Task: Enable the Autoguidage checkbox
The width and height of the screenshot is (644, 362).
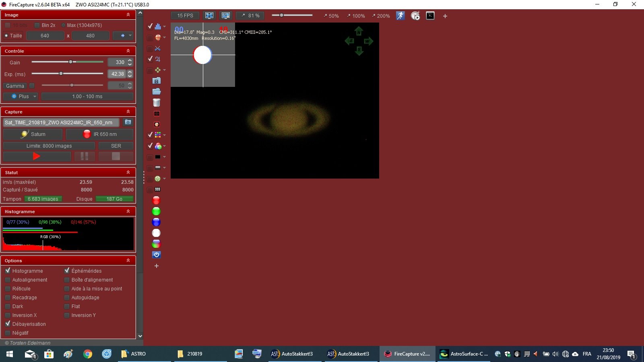Action: coord(67,297)
